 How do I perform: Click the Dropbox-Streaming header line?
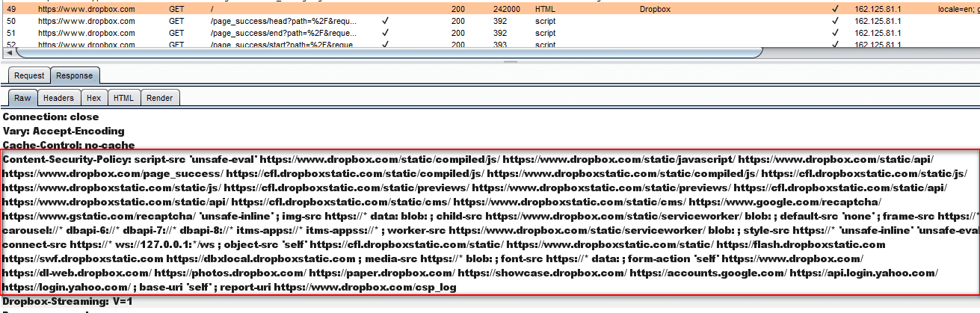66,301
